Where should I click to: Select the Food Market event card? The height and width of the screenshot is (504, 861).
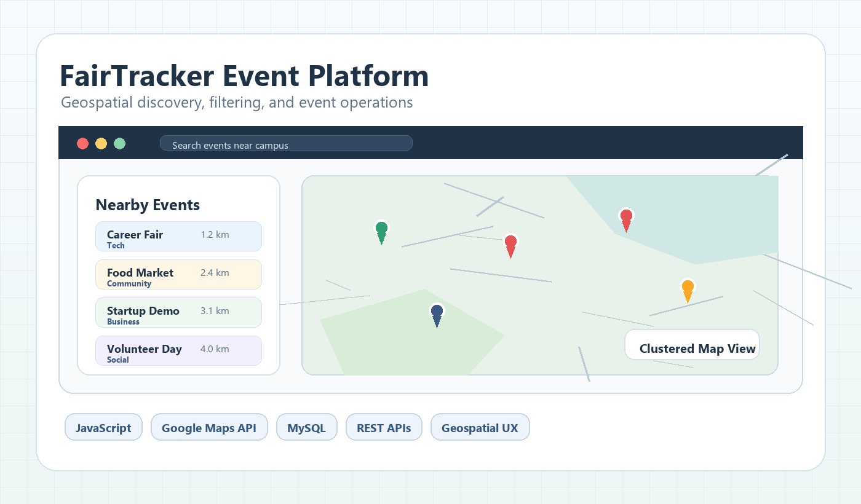point(179,275)
